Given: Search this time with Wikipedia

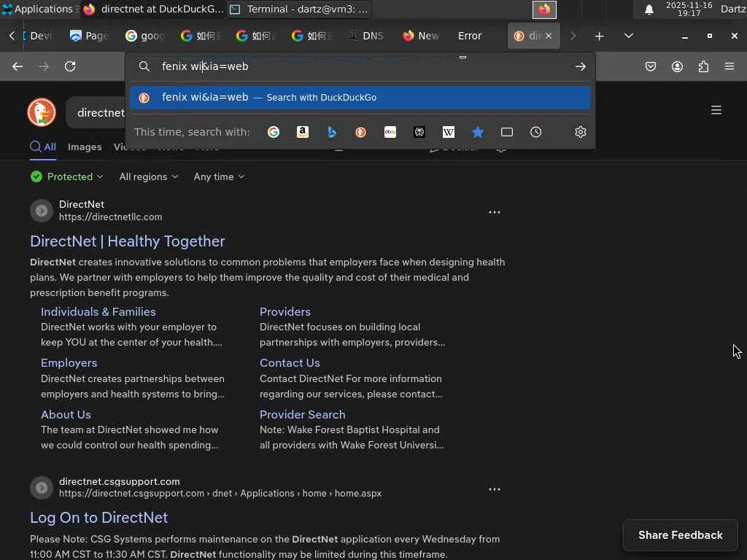Looking at the screenshot, I should coord(449,132).
